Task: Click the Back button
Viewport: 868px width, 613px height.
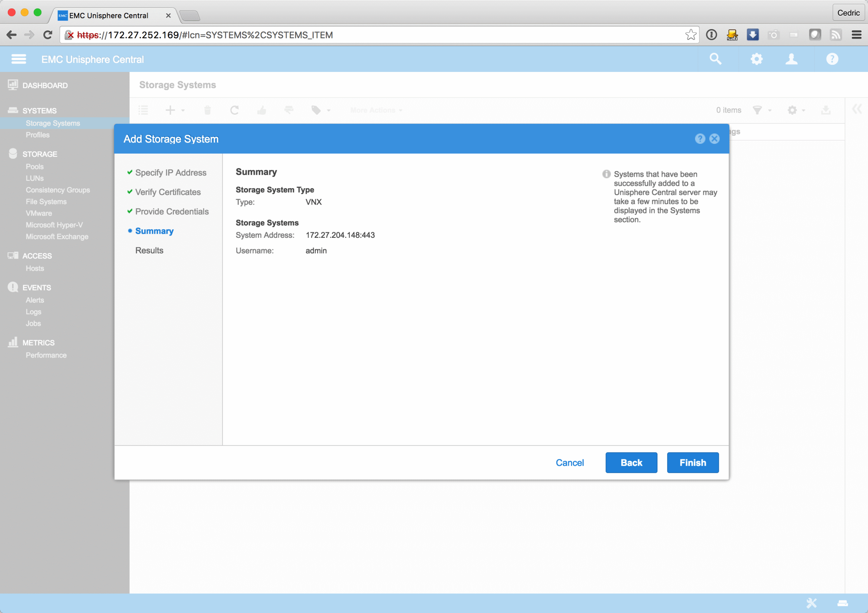Action: pos(631,462)
